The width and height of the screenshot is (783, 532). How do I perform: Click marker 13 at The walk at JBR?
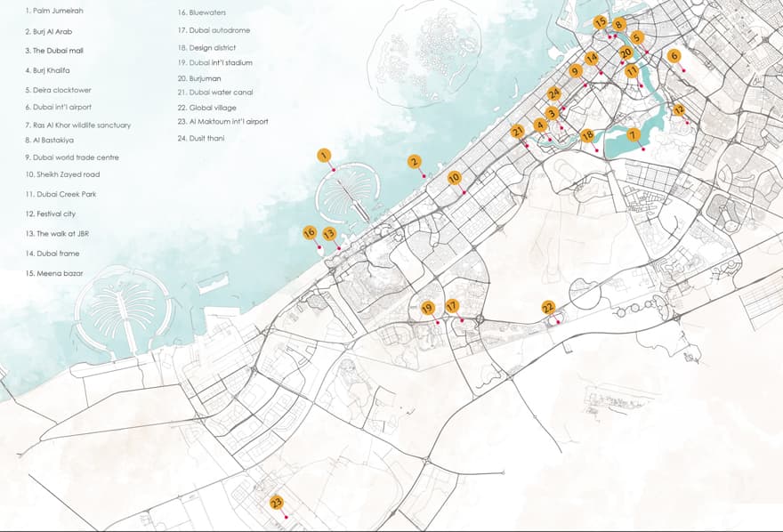coord(328,233)
